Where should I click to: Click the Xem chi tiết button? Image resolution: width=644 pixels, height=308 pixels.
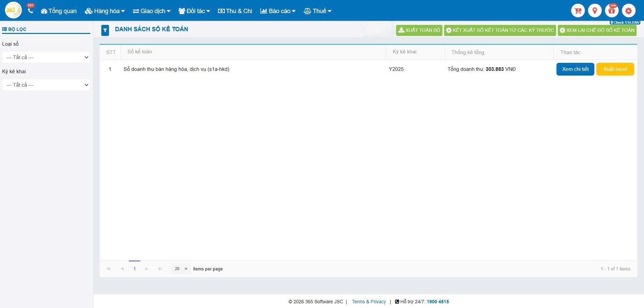(x=575, y=69)
